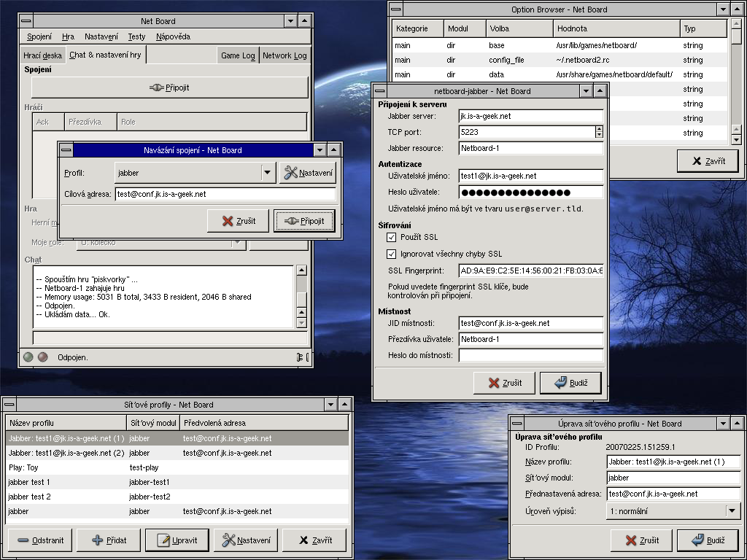This screenshot has height=560, width=747.
Task: Click the green status light in Net Board
Action: click(x=28, y=357)
